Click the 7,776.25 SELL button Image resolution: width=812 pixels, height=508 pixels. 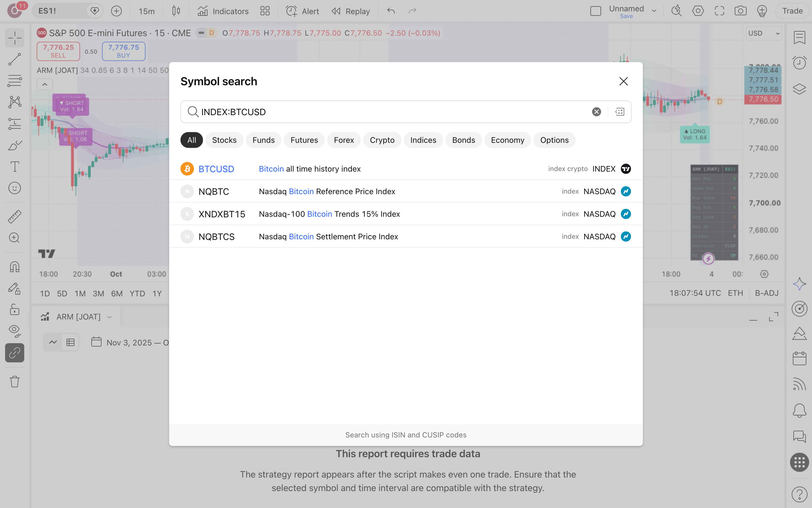[58, 51]
